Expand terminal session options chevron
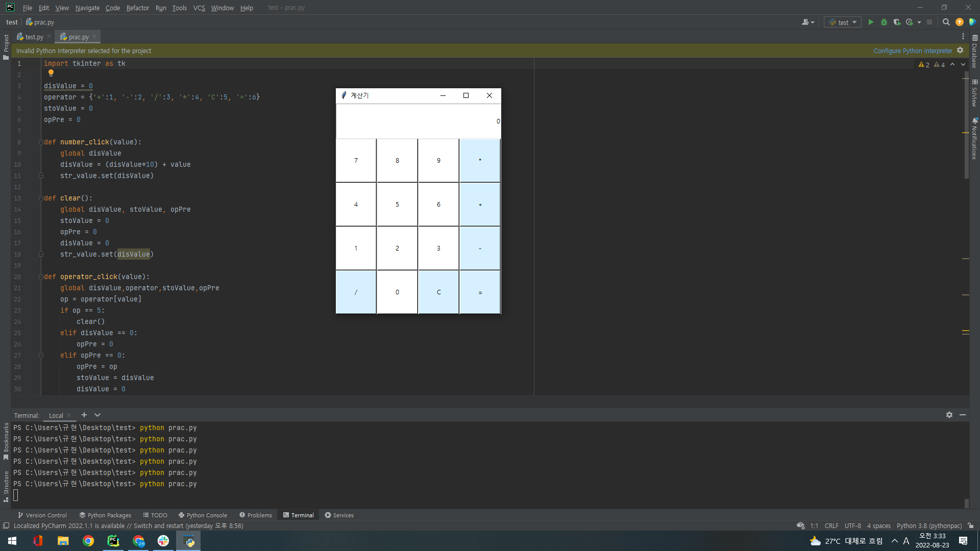The height and width of the screenshot is (551, 980). [x=97, y=415]
